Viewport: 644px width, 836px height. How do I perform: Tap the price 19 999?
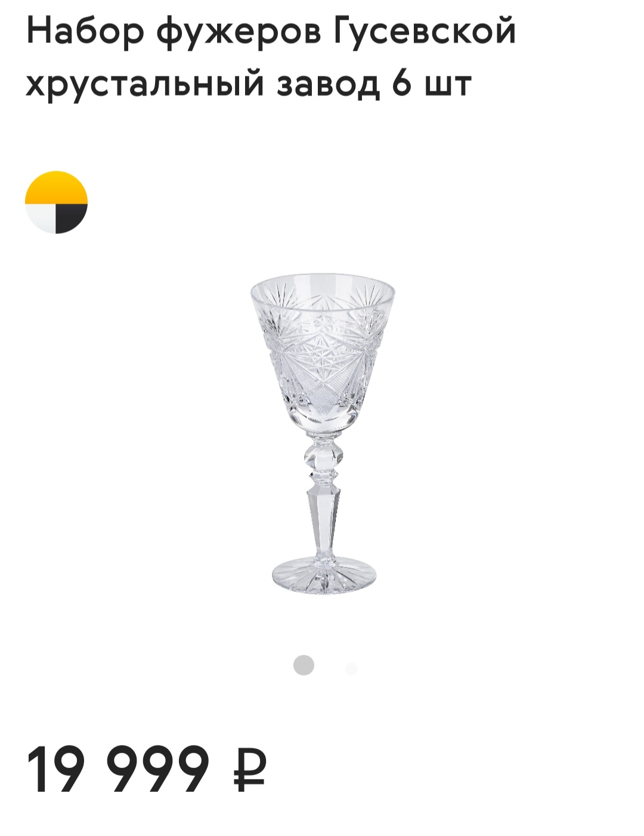coord(118,769)
